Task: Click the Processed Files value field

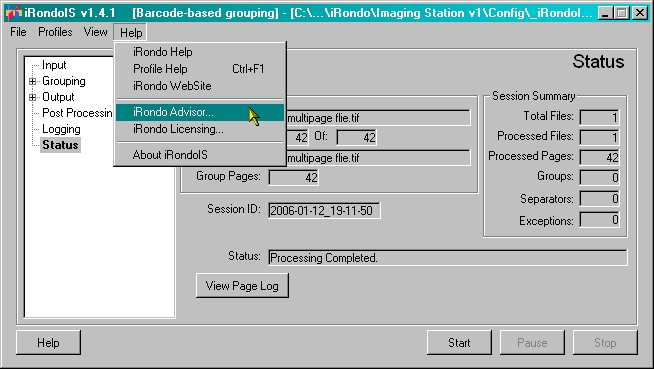Action: point(599,138)
